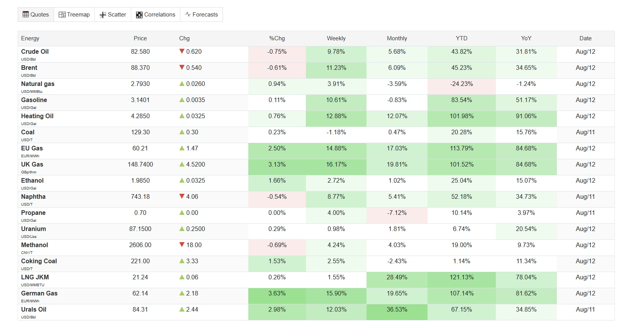
Task: Sort table by the Weekly column header
Action: point(336,38)
